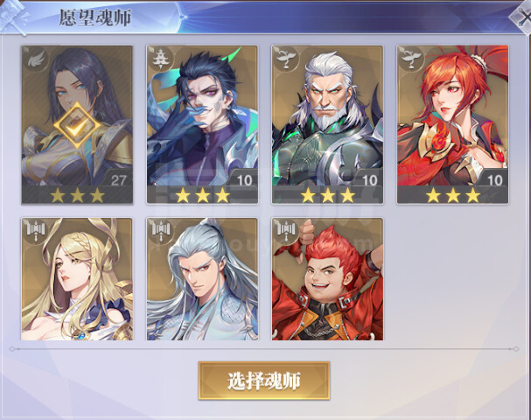Select the silver-haired man card
531x420 pixels.
[202, 279]
